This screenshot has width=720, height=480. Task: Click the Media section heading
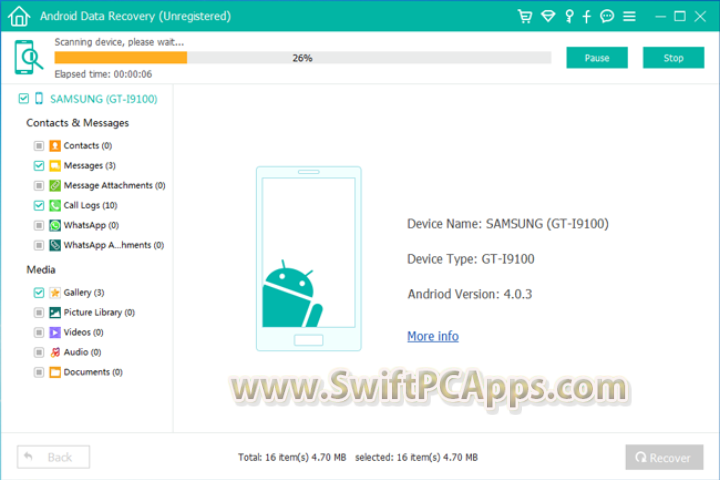click(x=41, y=270)
